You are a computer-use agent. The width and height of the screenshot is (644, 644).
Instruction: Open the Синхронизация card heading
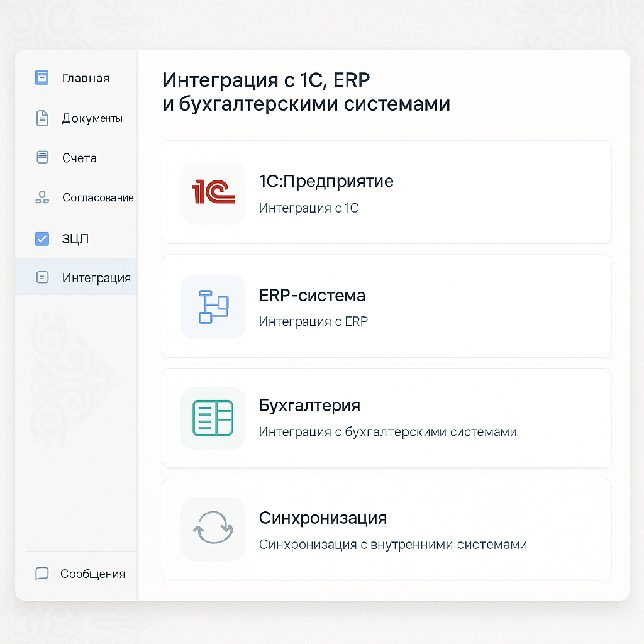pyautogui.click(x=323, y=518)
